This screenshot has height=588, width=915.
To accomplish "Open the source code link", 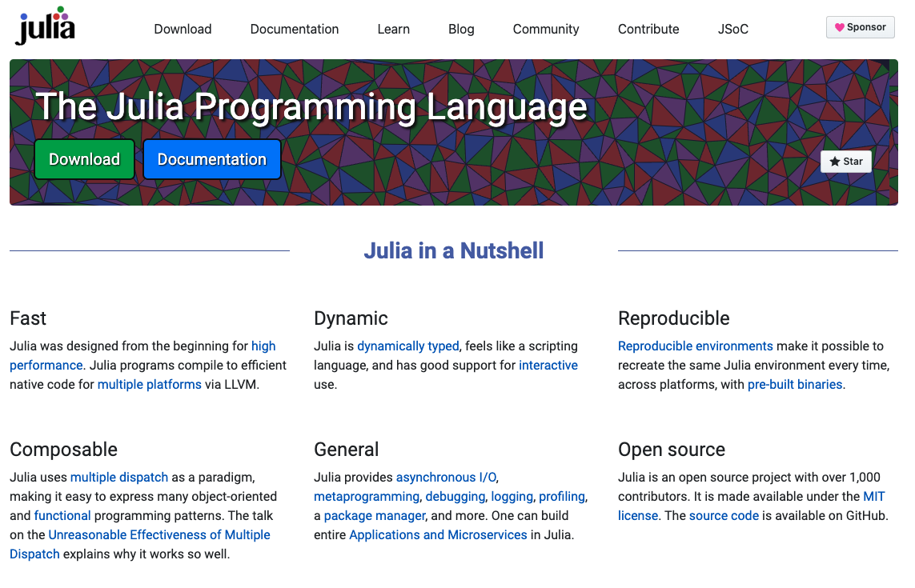I will [724, 515].
